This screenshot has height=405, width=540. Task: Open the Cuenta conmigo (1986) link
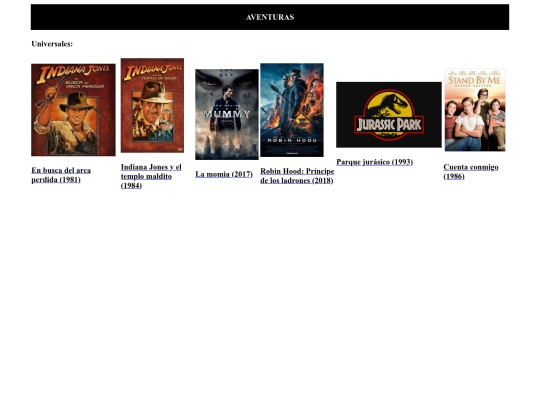pos(471,172)
